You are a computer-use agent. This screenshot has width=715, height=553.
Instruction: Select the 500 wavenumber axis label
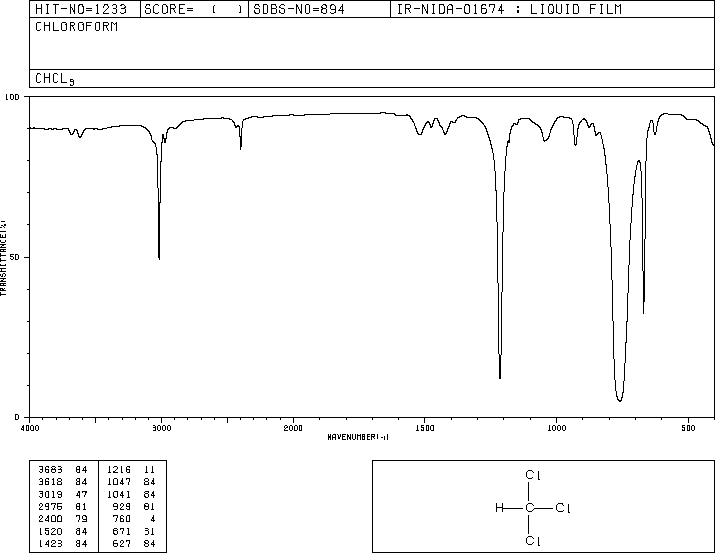[688, 428]
